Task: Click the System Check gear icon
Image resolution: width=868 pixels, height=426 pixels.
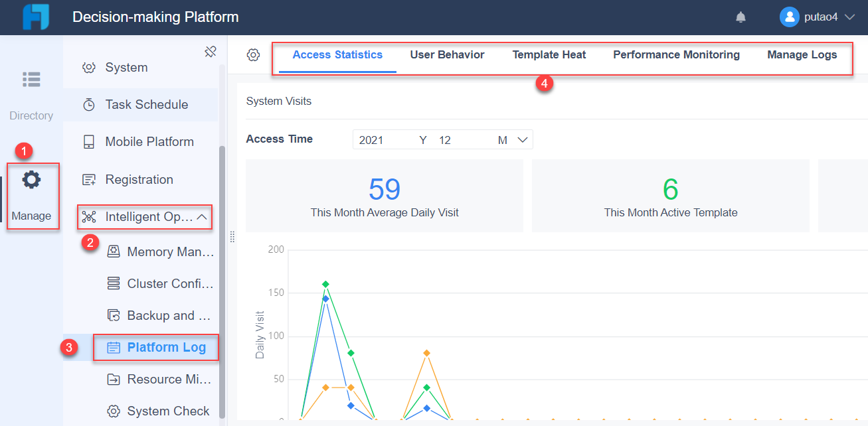Action: [x=114, y=411]
